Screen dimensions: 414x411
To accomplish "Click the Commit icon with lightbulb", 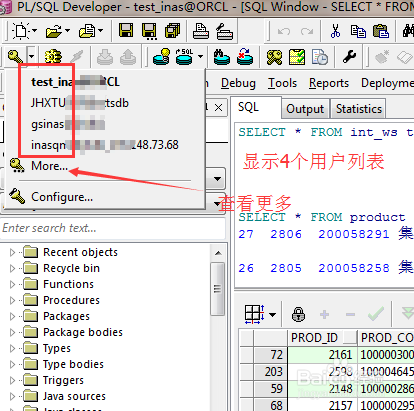I will 161,57.
